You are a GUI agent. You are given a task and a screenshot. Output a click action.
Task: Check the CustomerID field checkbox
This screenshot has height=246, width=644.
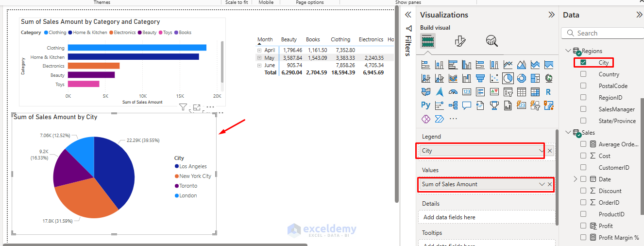583,167
